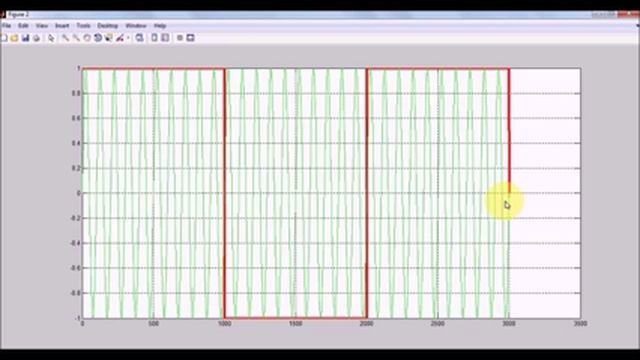Save the figure with the floppy disk icon
The image size is (640, 360).
25,38
